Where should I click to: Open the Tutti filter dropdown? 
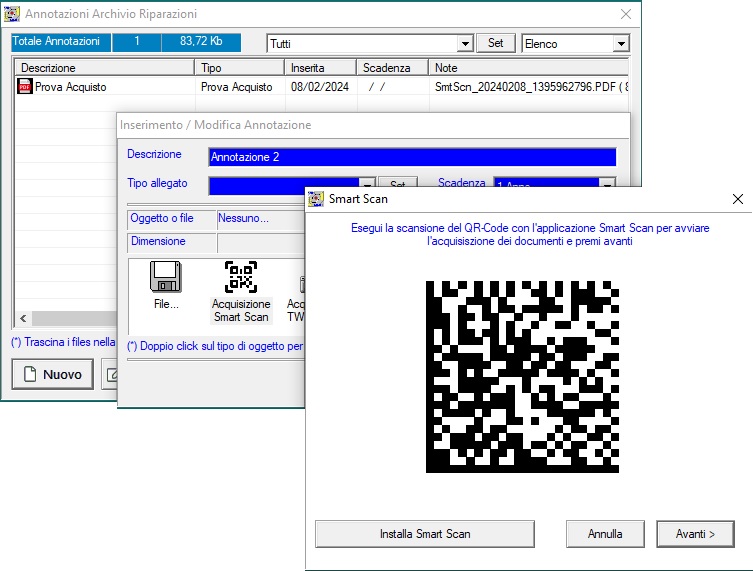[465, 44]
